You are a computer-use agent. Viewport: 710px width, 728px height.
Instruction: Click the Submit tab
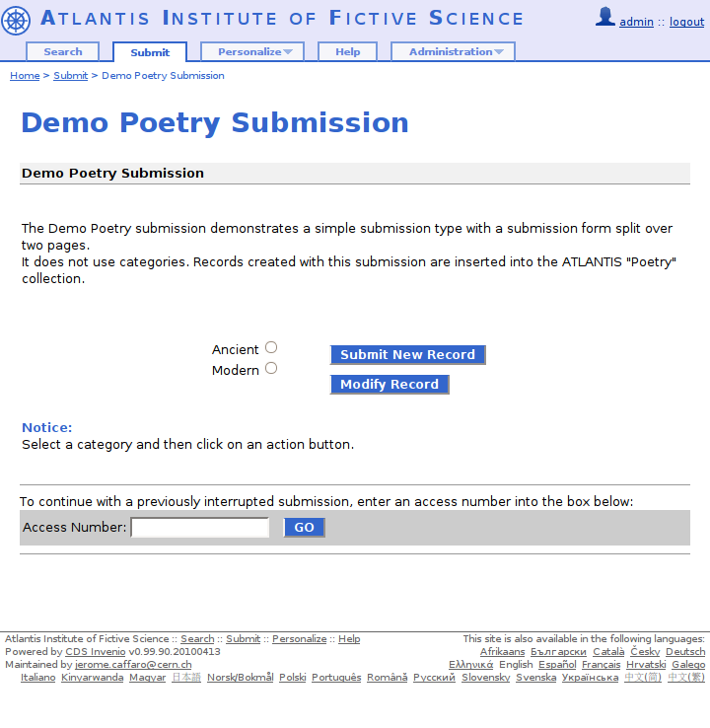point(150,52)
